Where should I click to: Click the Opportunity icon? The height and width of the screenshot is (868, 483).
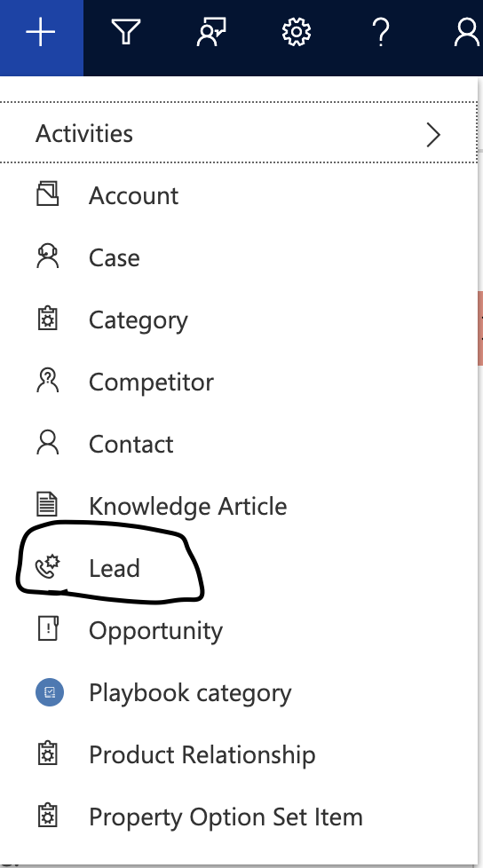(48, 629)
